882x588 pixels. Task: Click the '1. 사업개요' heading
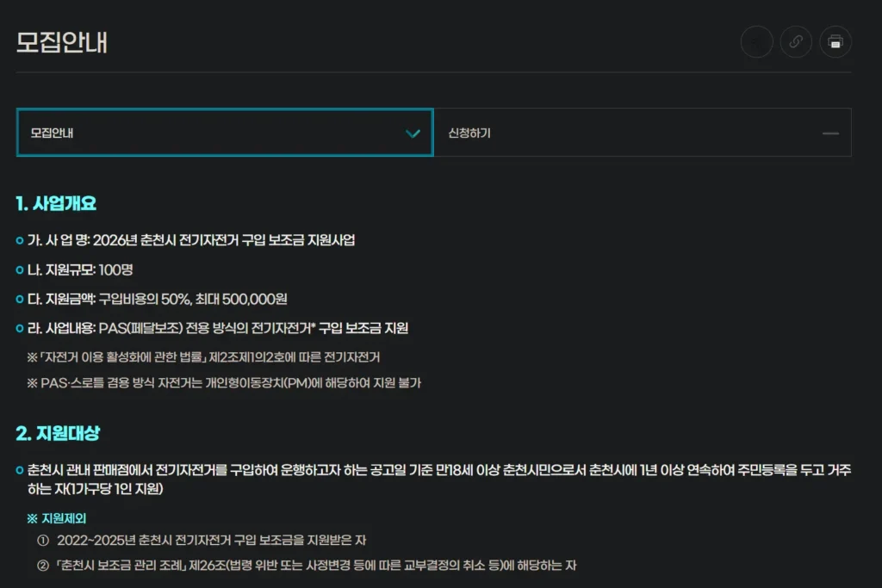click(x=56, y=203)
